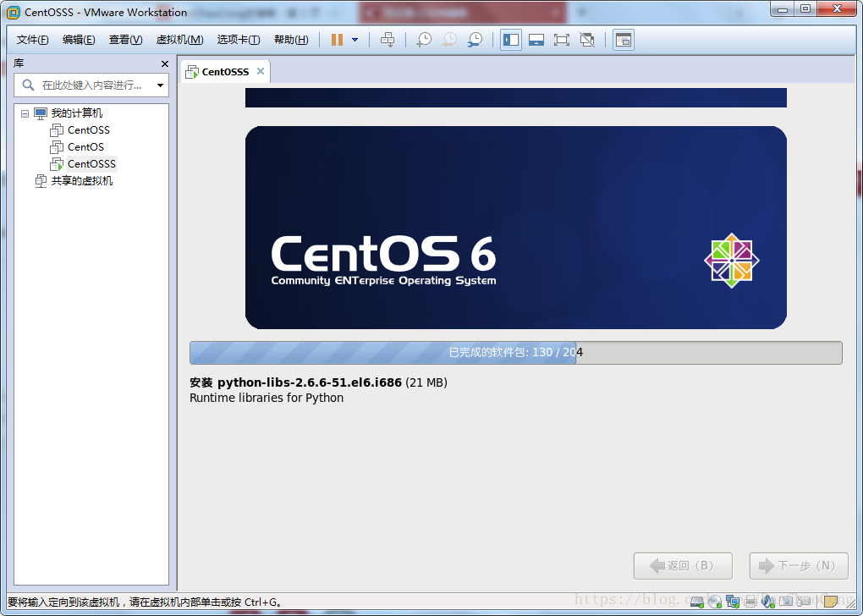Click the VMware Workstation title bar icon
Viewport: 863px width, 616px height.
pyautogui.click(x=14, y=12)
